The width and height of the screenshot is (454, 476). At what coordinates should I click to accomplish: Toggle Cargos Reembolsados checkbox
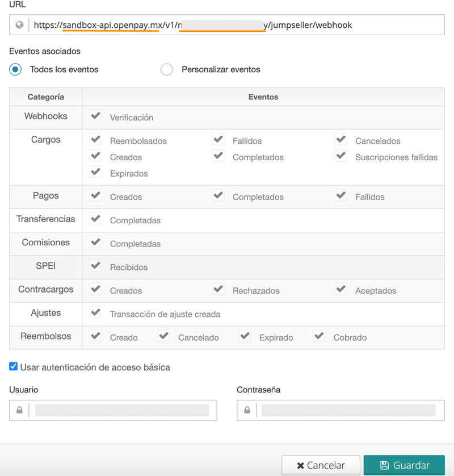(x=95, y=139)
